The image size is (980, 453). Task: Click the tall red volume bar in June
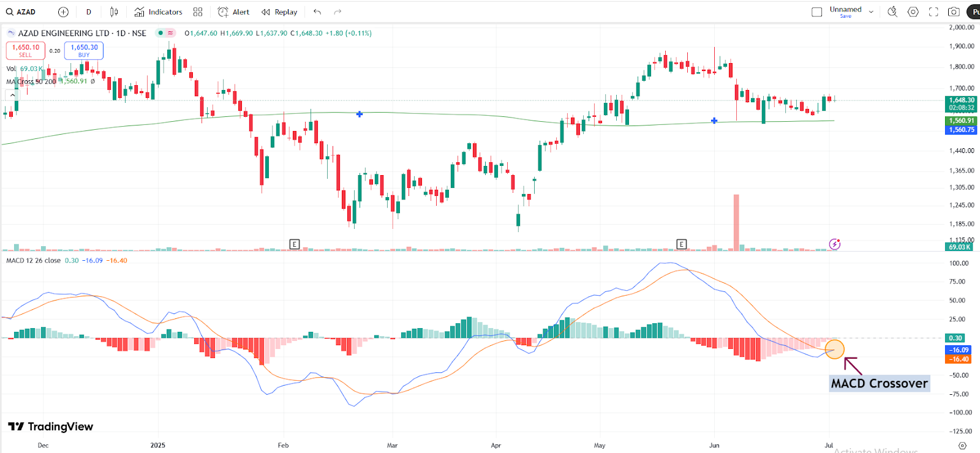[x=736, y=222]
